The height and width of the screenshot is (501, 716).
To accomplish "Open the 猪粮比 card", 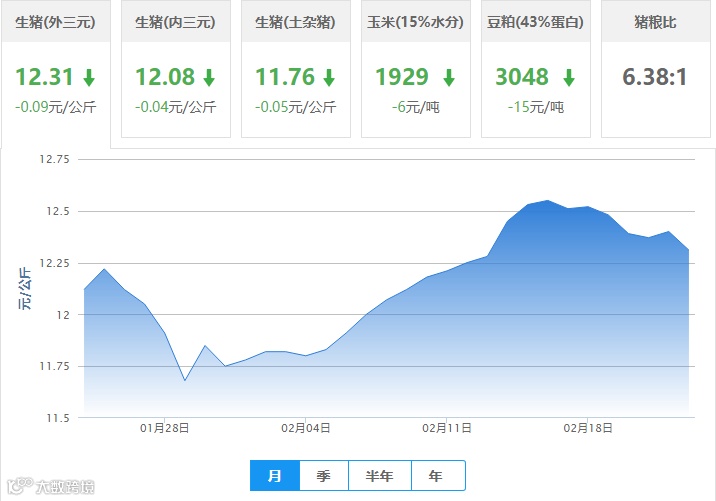I will (x=656, y=69).
